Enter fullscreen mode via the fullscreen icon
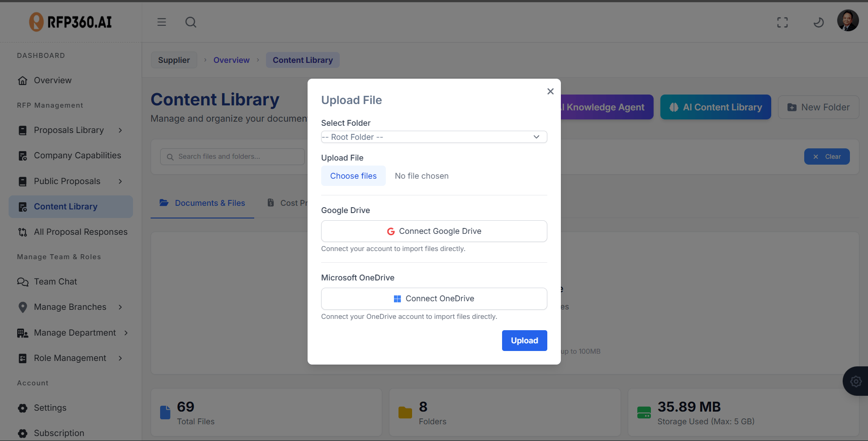The image size is (868, 441). 782,22
